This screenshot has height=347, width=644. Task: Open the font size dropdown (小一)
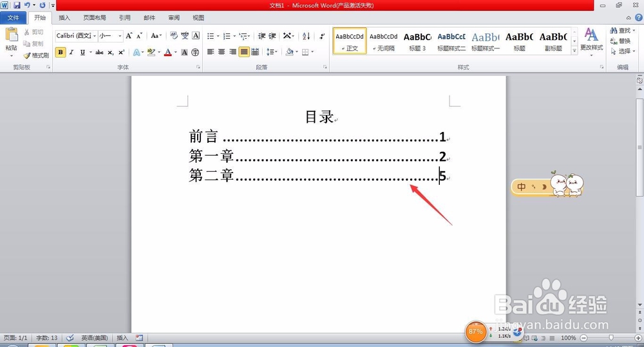tap(120, 35)
